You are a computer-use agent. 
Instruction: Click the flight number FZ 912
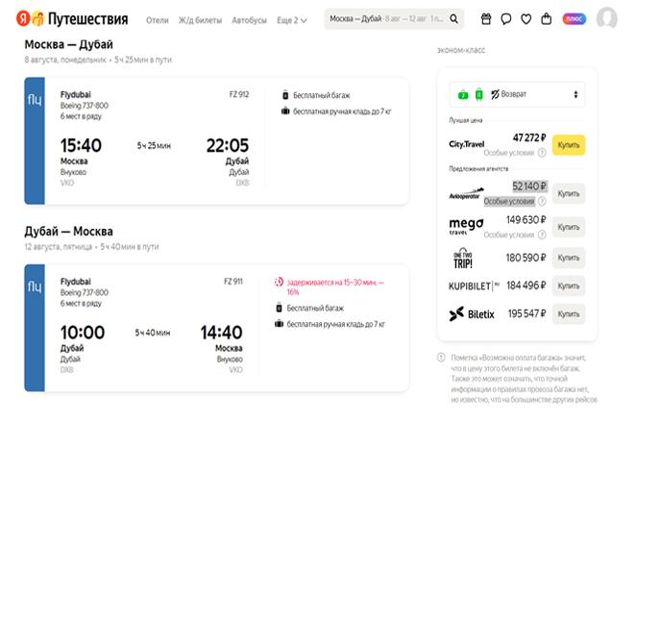[x=239, y=94]
